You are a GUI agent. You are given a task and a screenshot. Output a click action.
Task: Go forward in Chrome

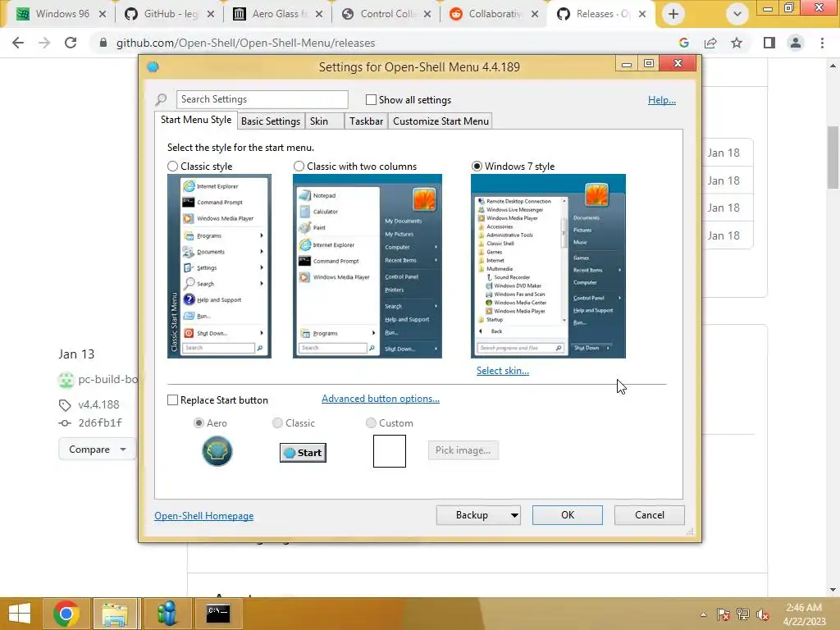(44, 43)
